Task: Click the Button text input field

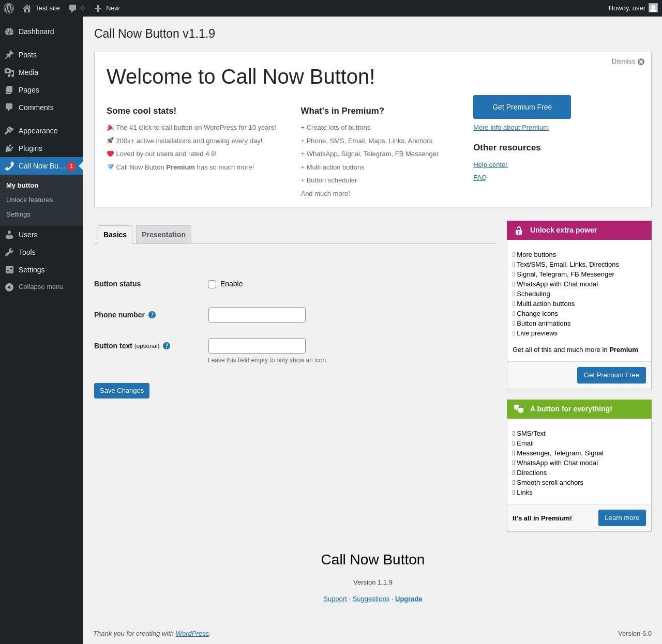Action: (x=257, y=346)
